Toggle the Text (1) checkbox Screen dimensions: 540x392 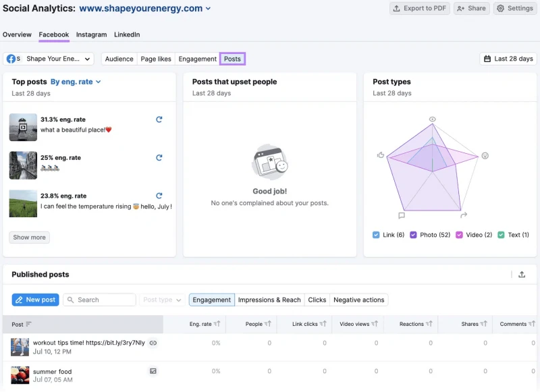[x=501, y=235]
